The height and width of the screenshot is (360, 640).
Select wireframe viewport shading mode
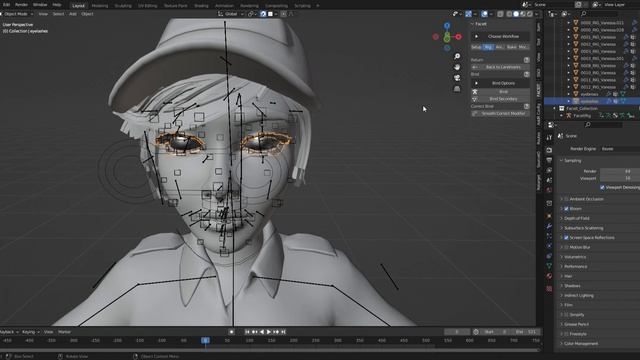click(x=509, y=14)
